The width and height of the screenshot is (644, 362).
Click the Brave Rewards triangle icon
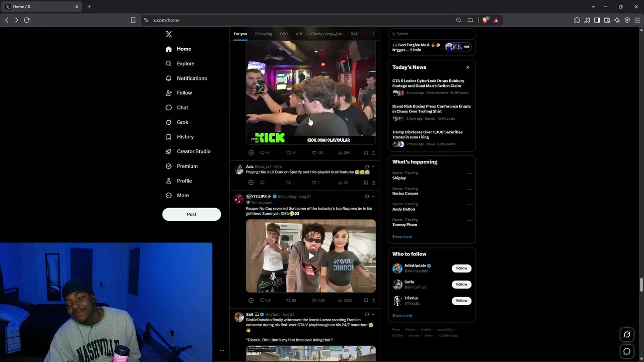(x=496, y=20)
